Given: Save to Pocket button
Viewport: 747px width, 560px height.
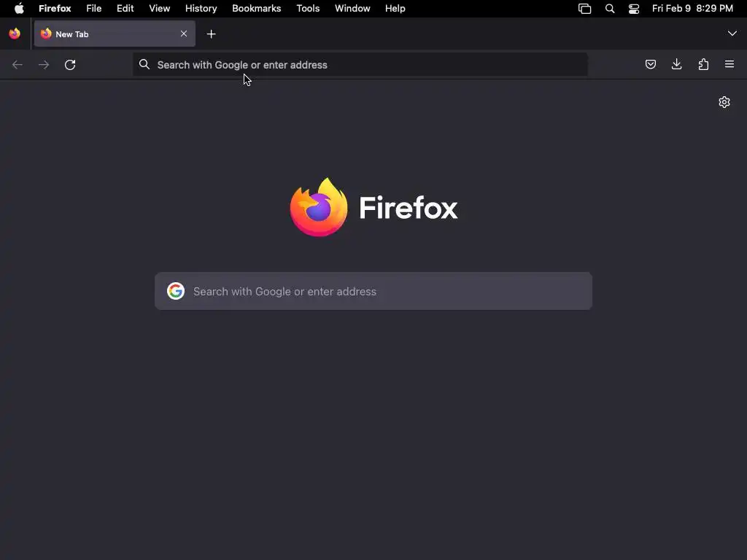Looking at the screenshot, I should click(651, 64).
